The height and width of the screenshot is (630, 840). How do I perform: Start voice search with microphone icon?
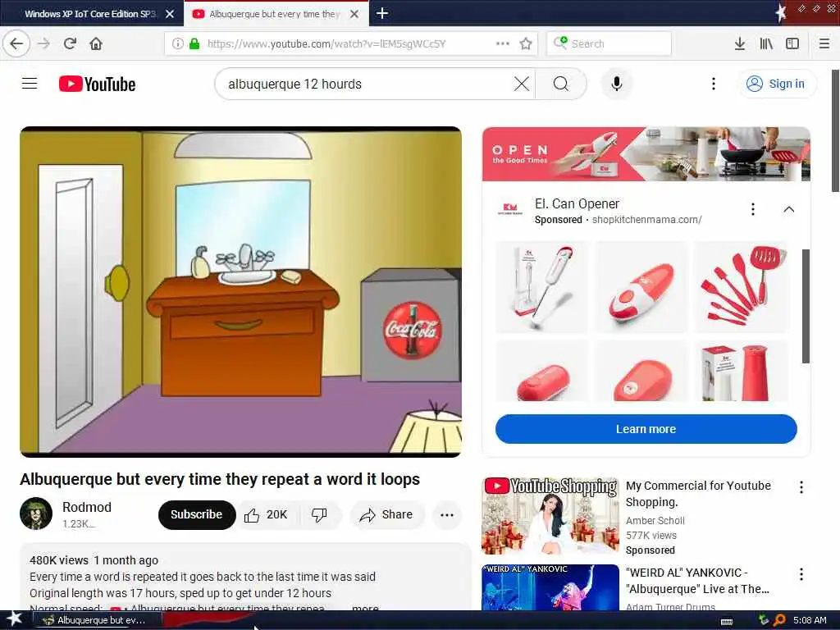[x=617, y=84]
